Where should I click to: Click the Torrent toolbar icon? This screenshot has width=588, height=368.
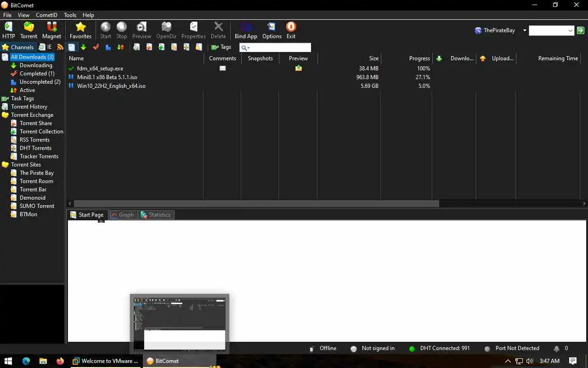pos(28,30)
